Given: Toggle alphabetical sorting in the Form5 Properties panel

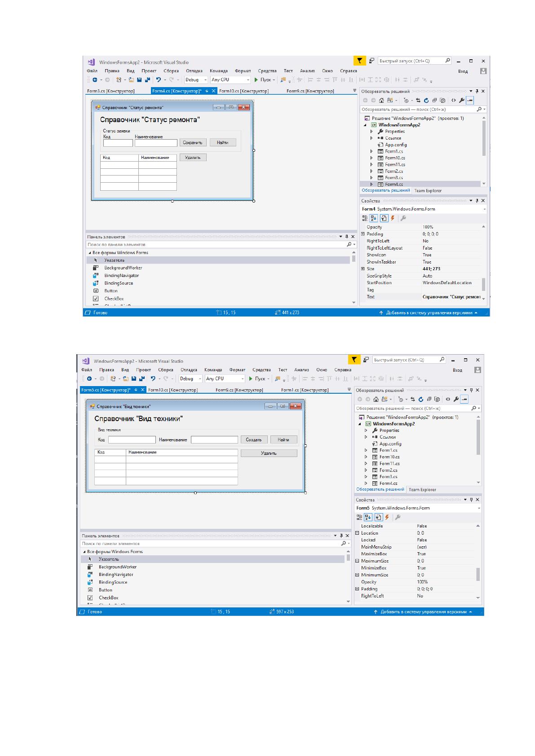Looking at the screenshot, I should (x=368, y=517).
